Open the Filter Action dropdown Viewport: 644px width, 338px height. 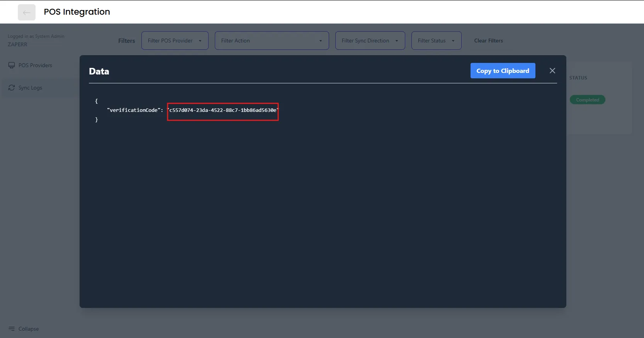272,41
